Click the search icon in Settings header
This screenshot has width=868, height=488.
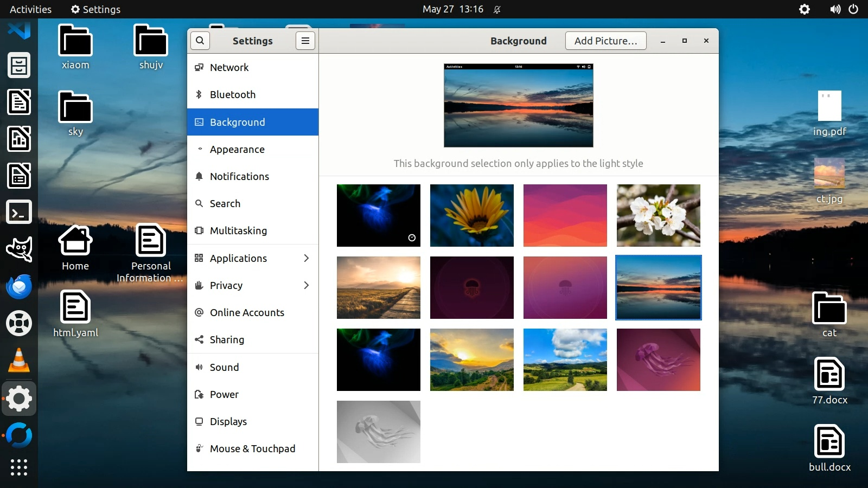coord(200,41)
